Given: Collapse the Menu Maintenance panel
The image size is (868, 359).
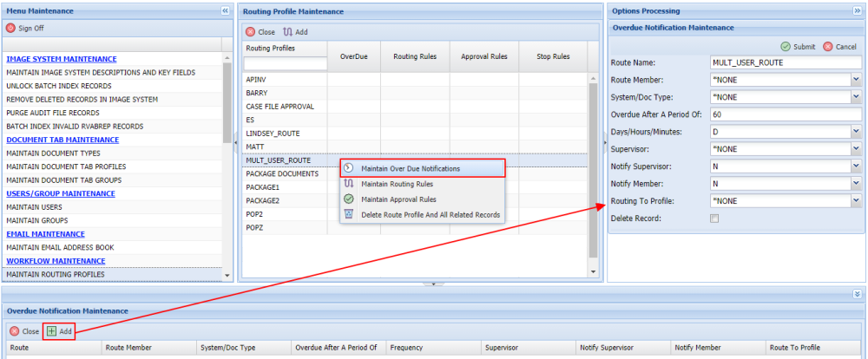Looking at the screenshot, I should point(226,10).
